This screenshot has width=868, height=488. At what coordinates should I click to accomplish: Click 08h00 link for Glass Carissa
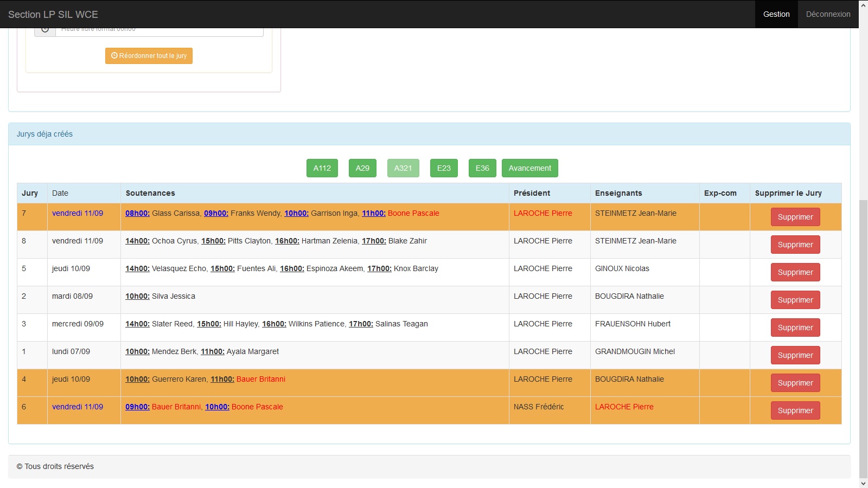(x=137, y=213)
